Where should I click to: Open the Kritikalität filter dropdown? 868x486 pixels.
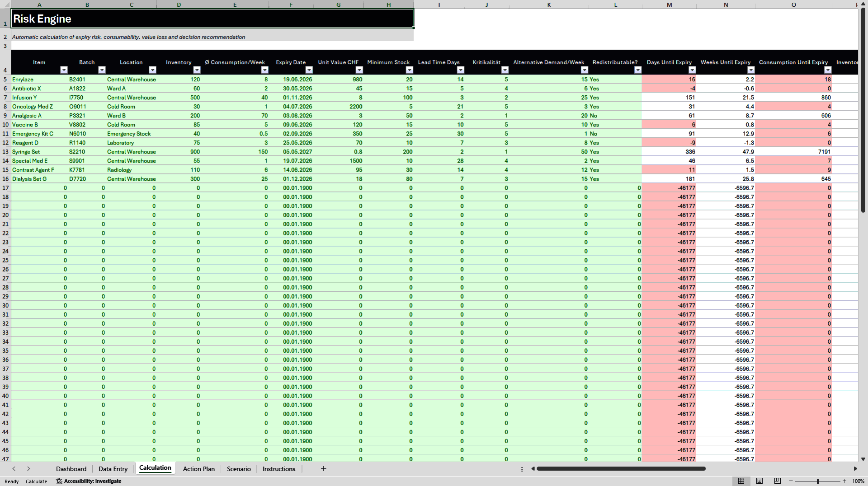tap(505, 70)
